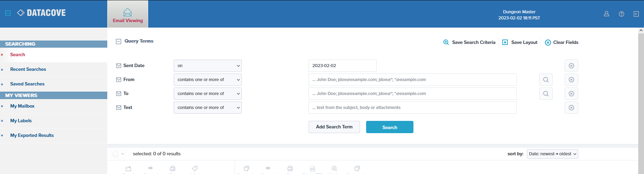
Task: Disable the Text term checkbox
Action: coord(119,108)
